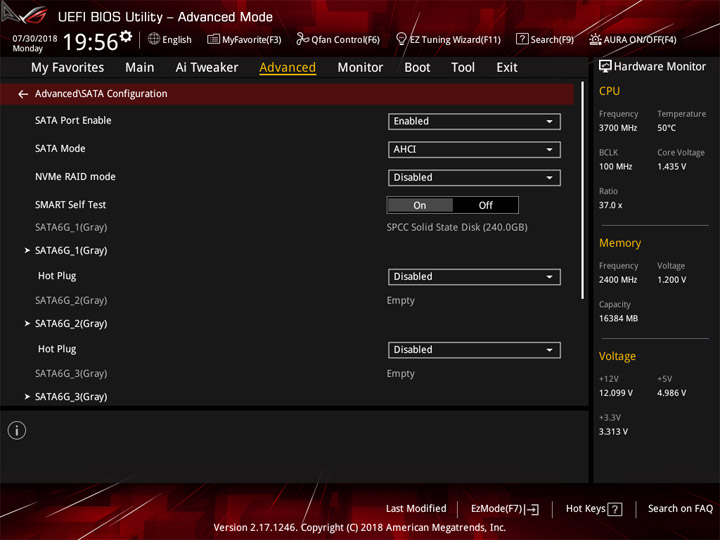The width and height of the screenshot is (720, 540).
Task: Click the 19:56 clock display
Action: point(90,41)
